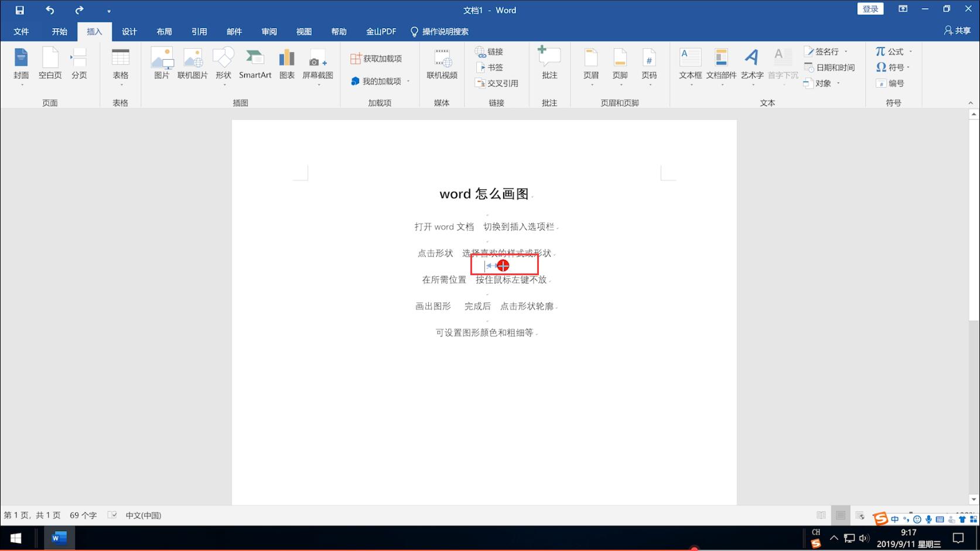Switch to Read Mode view
The width and height of the screenshot is (980, 551).
tap(821, 515)
